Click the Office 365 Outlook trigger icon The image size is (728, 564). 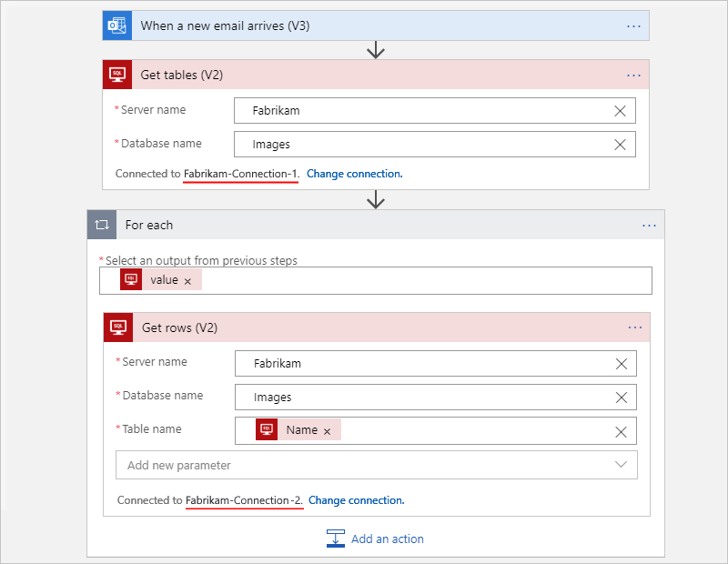point(116,25)
